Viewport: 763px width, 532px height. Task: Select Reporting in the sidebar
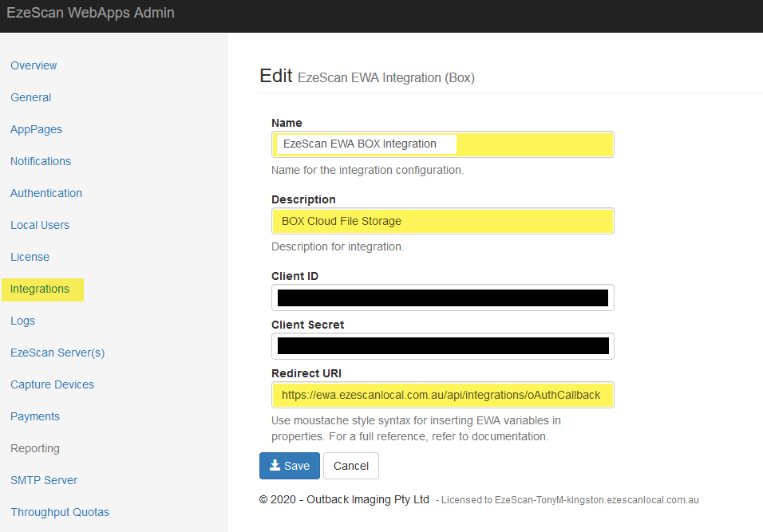pyautogui.click(x=35, y=448)
